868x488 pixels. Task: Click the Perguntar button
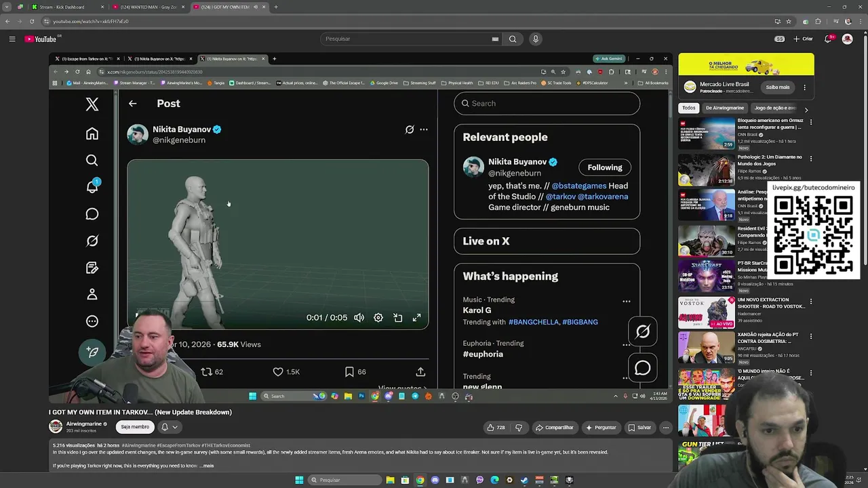coord(601,428)
